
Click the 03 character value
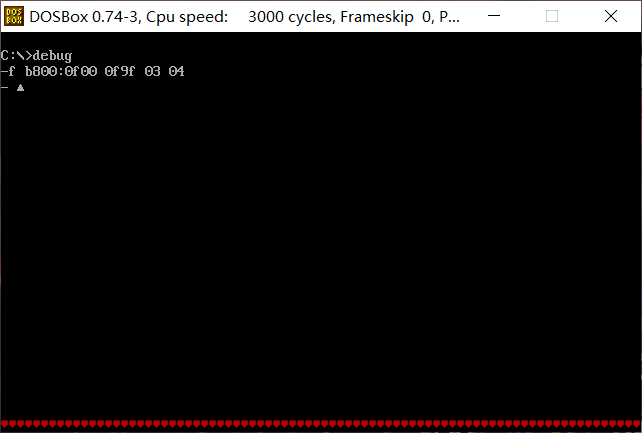[152, 71]
